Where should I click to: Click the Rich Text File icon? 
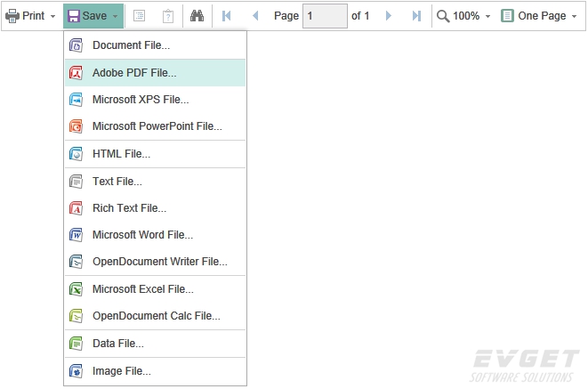click(77, 208)
